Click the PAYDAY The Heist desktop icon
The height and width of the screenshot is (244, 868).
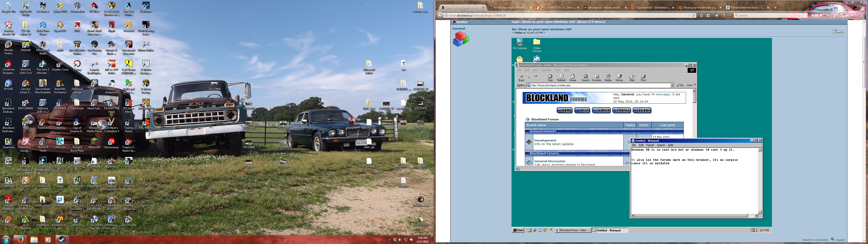pyautogui.click(x=111, y=106)
